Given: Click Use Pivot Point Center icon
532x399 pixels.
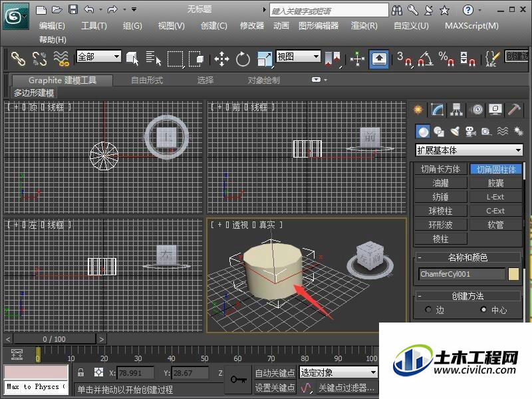Looking at the screenshot, I should 332,59.
